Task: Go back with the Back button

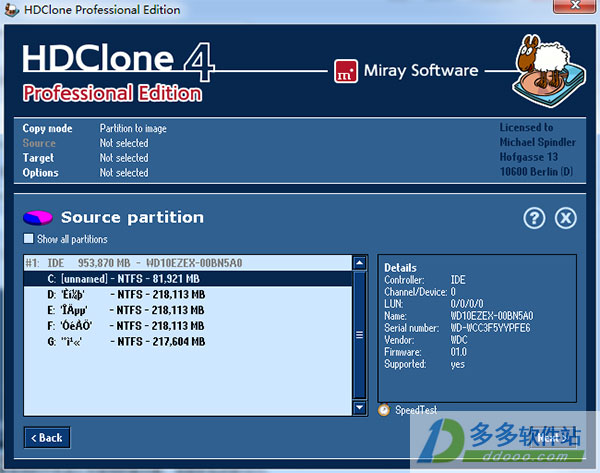Action: (x=47, y=437)
